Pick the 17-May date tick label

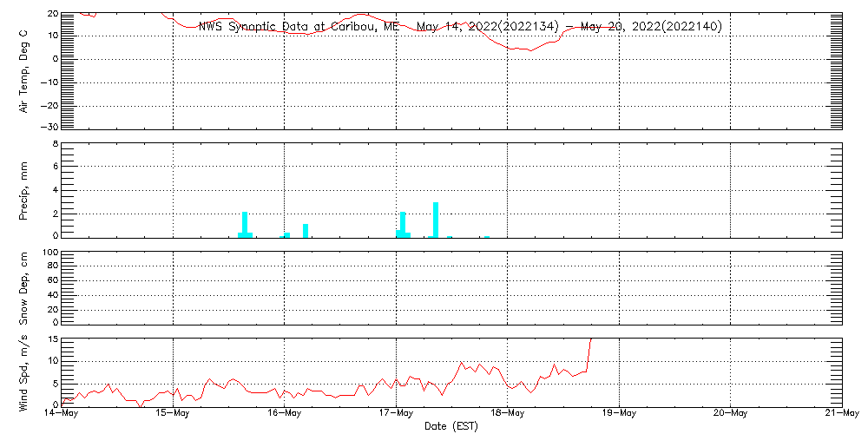[x=396, y=414]
